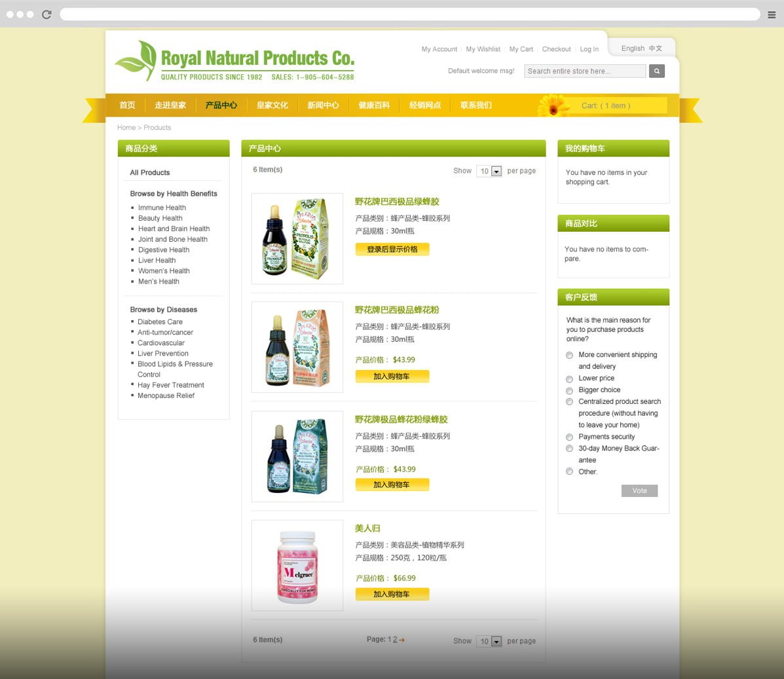Select the Bigger choice radio option
The image size is (784, 679).
point(569,390)
